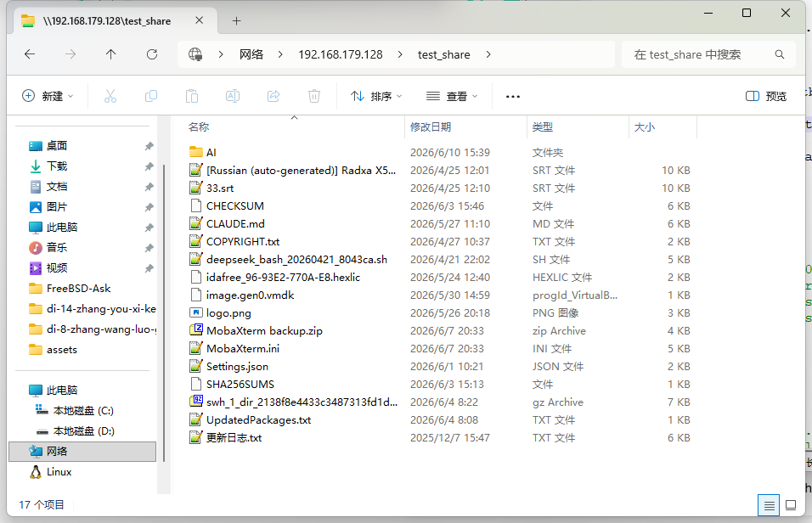Select the swh_1_dir gz archive icon
Screen dimensions: 812x523
pyautogui.click(x=195, y=402)
